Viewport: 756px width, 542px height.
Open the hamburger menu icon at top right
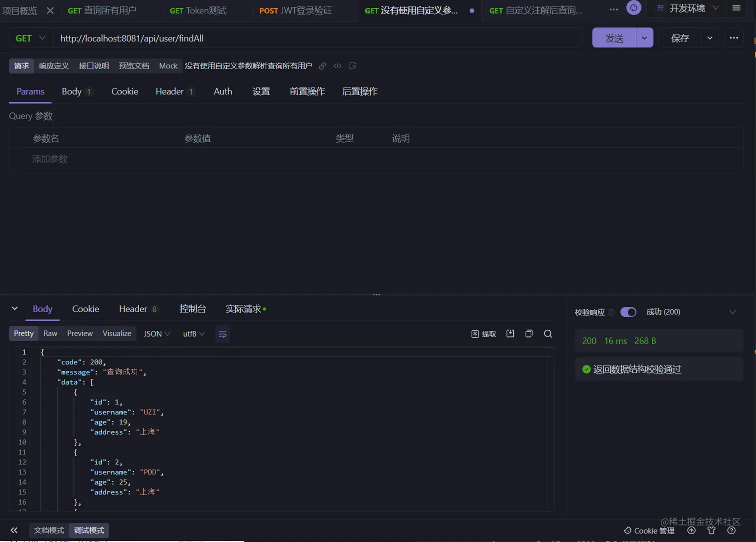click(x=736, y=8)
